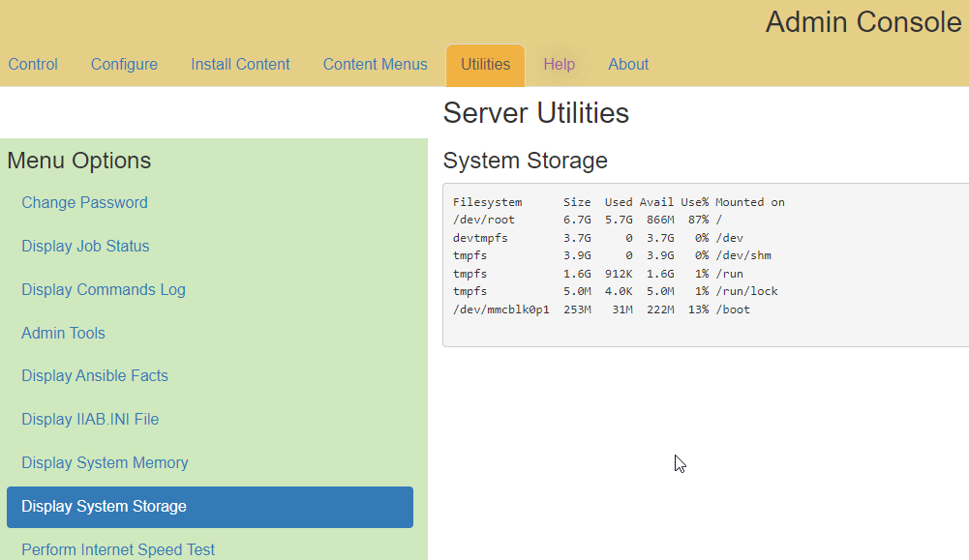Viewport: 969px width, 560px height.
Task: Click the Filesystem column header text
Action: coord(488,202)
